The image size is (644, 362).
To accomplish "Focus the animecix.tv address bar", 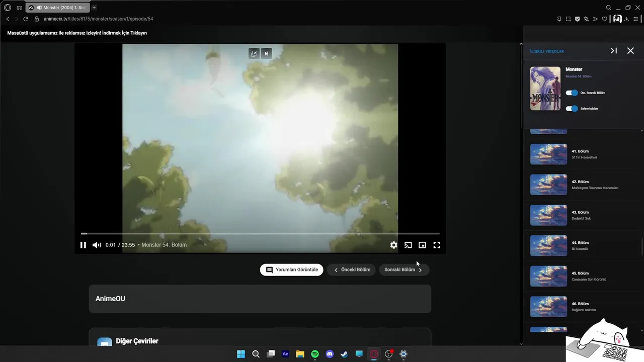I will coord(98,19).
